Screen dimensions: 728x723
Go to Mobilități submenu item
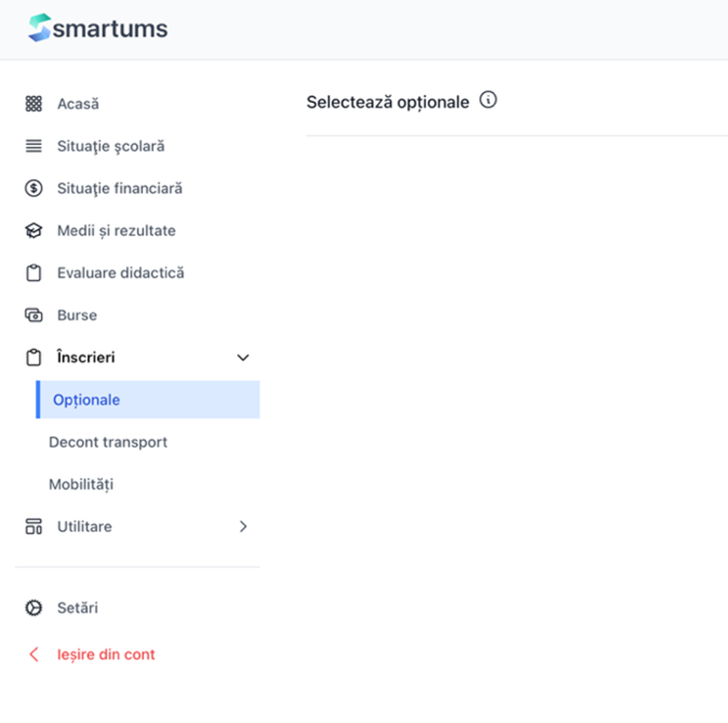pos(81,484)
